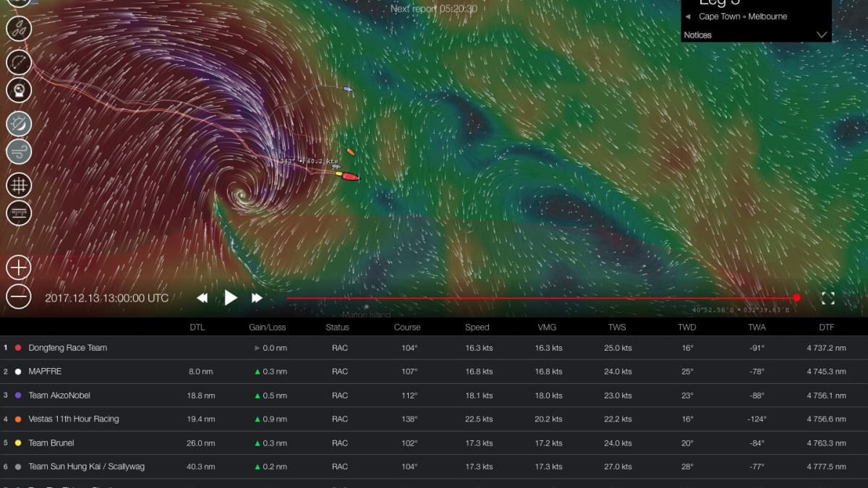
Task: Click the timestamp 2017.12.13 13:00:00 UTC
Action: tap(107, 298)
